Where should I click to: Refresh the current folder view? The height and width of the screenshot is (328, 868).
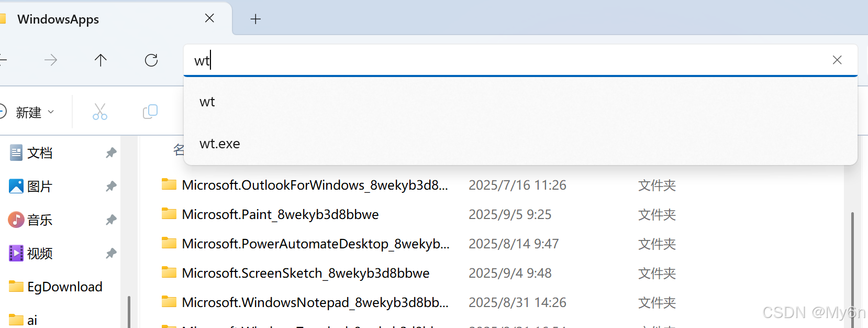coord(151,60)
